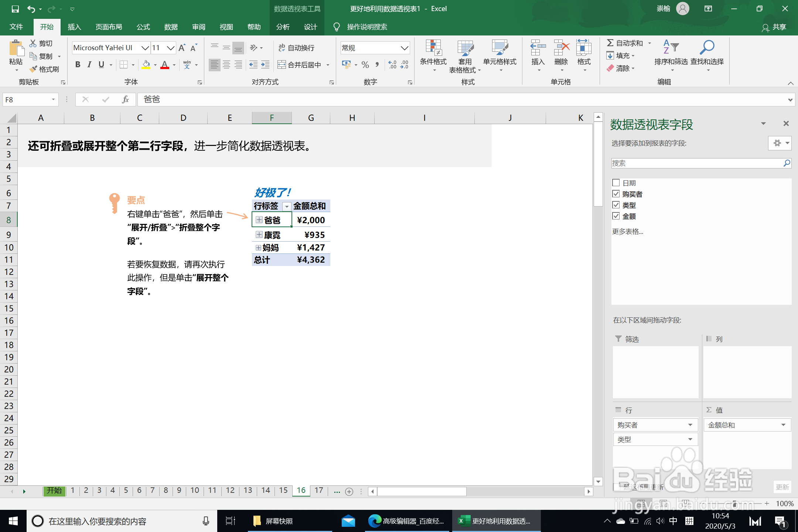This screenshot has height=532, width=798.
Task: Click the 共享 share button
Action: [x=774, y=27]
